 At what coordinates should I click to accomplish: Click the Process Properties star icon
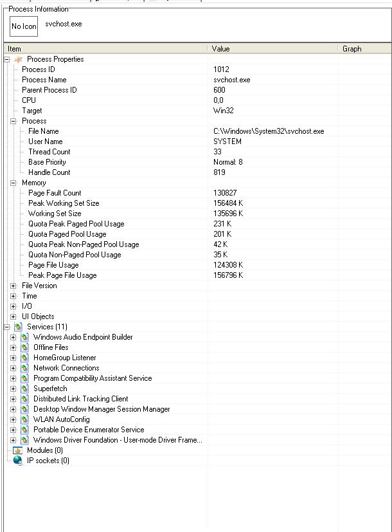[18, 59]
